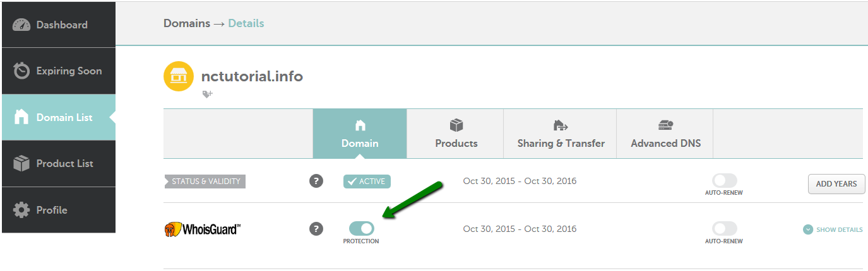Click the Active status badge
Viewport: 868px width, 271px height.
pos(367,182)
